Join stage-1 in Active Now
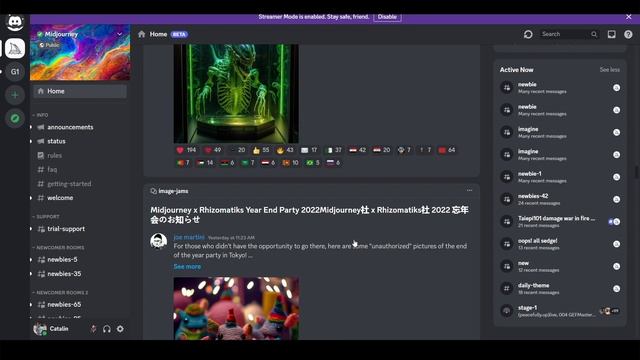Image resolution: width=640 pixels, height=360 pixels. [560, 311]
